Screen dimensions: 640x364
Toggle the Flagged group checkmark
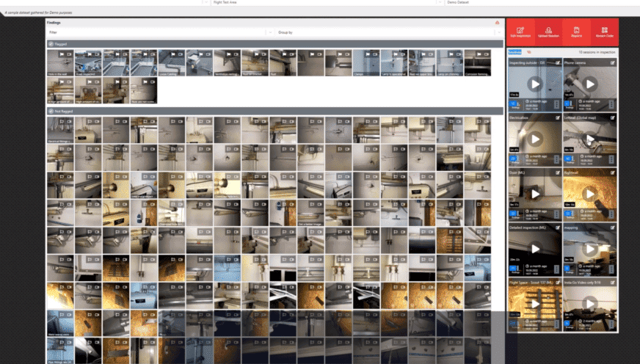click(x=51, y=43)
